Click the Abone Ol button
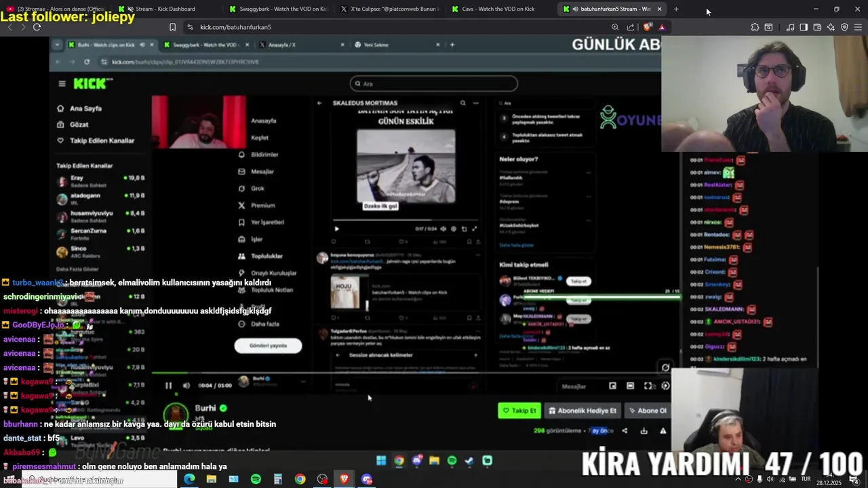Image resolution: width=868 pixels, height=488 pixels. tap(647, 411)
